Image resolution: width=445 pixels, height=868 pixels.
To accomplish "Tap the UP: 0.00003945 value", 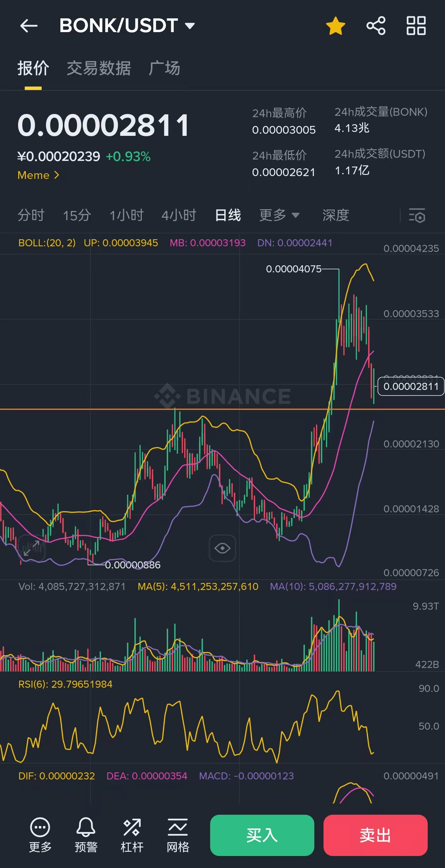I will [x=121, y=243].
